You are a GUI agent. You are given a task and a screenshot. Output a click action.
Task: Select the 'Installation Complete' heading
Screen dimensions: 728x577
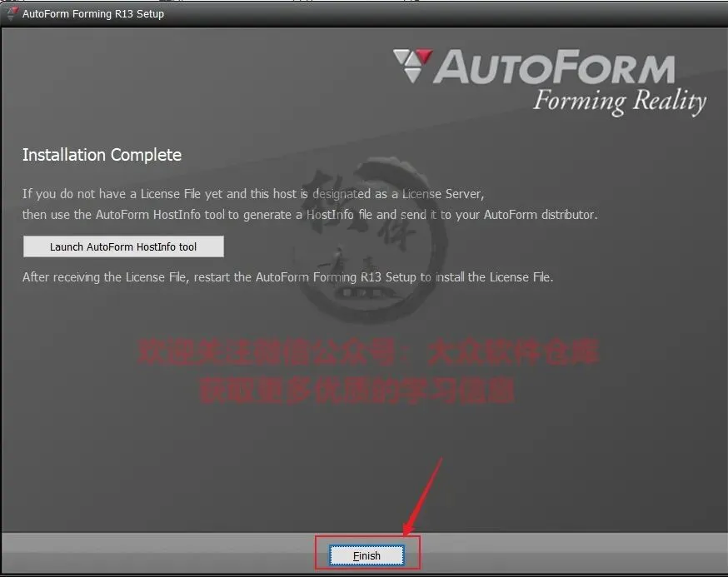[x=102, y=155]
